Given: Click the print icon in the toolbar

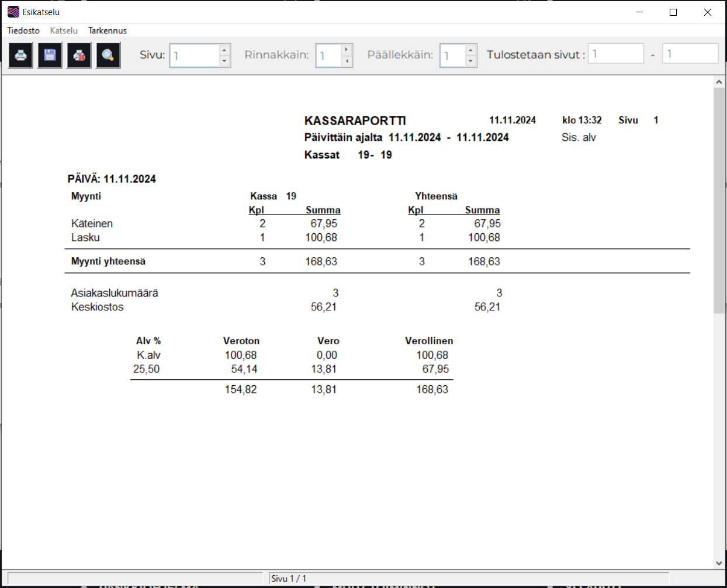Looking at the screenshot, I should click(20, 56).
